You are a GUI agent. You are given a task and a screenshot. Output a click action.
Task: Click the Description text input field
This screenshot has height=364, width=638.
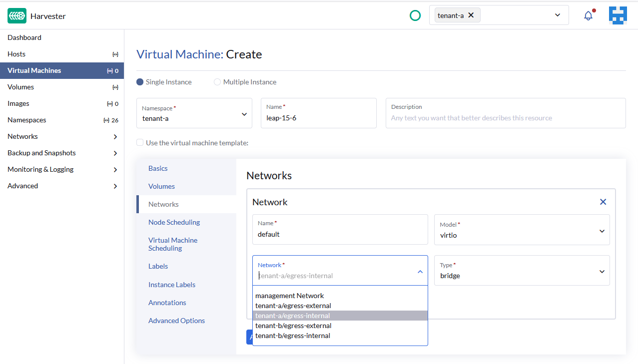click(505, 117)
